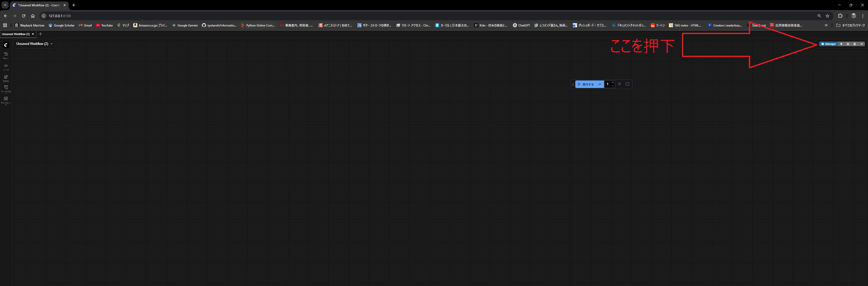Select the Unsaved Workflow (2) workflow tab
This screenshot has height=286, width=868.
pos(15,34)
